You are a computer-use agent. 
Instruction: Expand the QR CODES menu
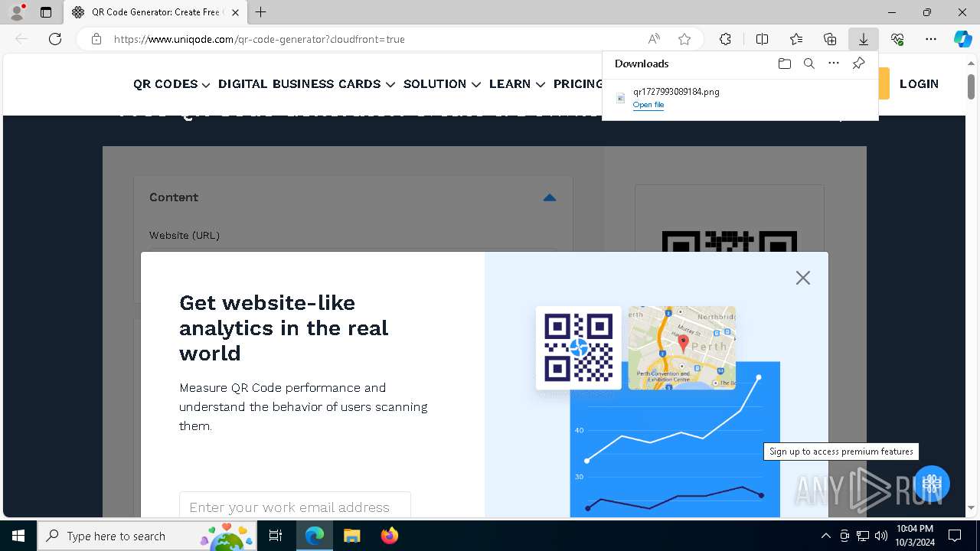click(171, 84)
